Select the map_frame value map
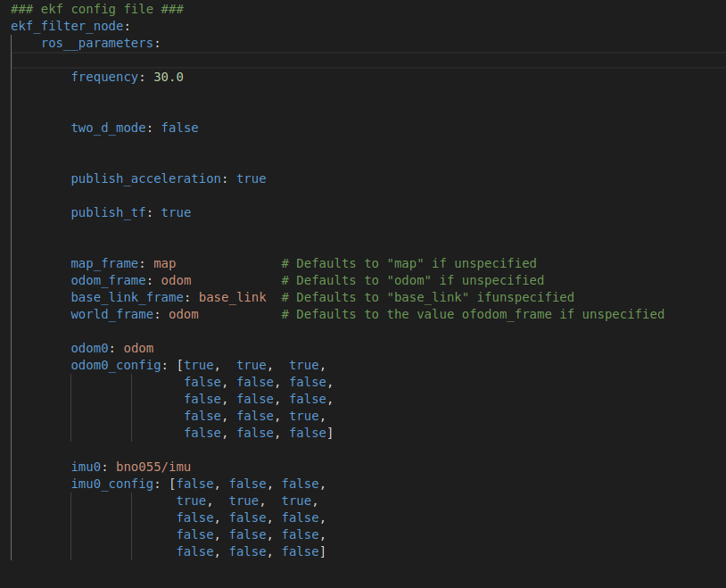The image size is (726, 588). [x=164, y=263]
